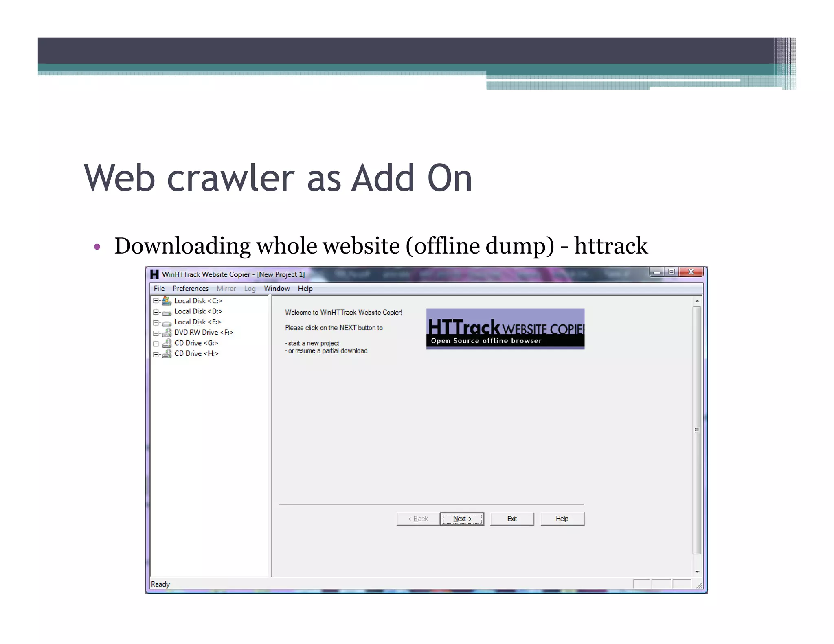
Task: Click 'Please click on the NEXT button to' text
Action: point(334,328)
